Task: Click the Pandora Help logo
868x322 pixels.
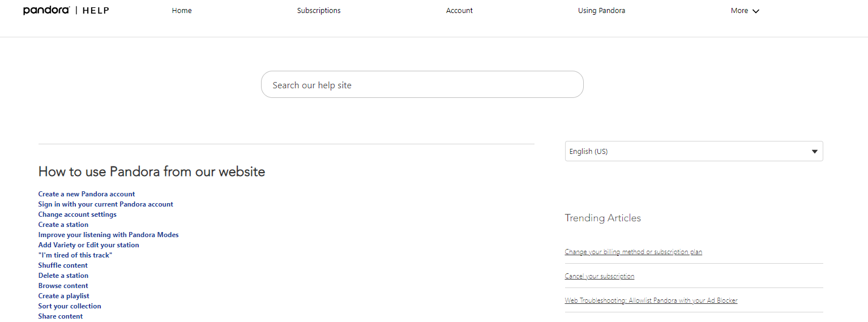Action: pos(66,11)
